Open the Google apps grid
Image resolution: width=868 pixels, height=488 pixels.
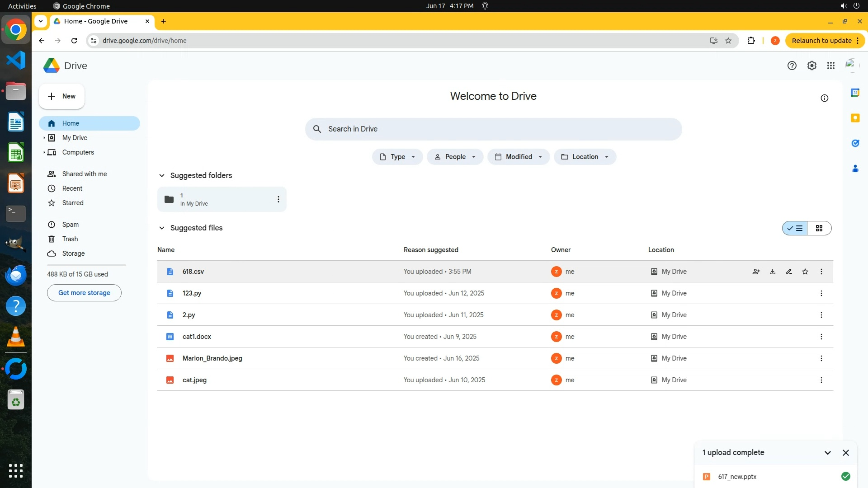(x=831, y=66)
